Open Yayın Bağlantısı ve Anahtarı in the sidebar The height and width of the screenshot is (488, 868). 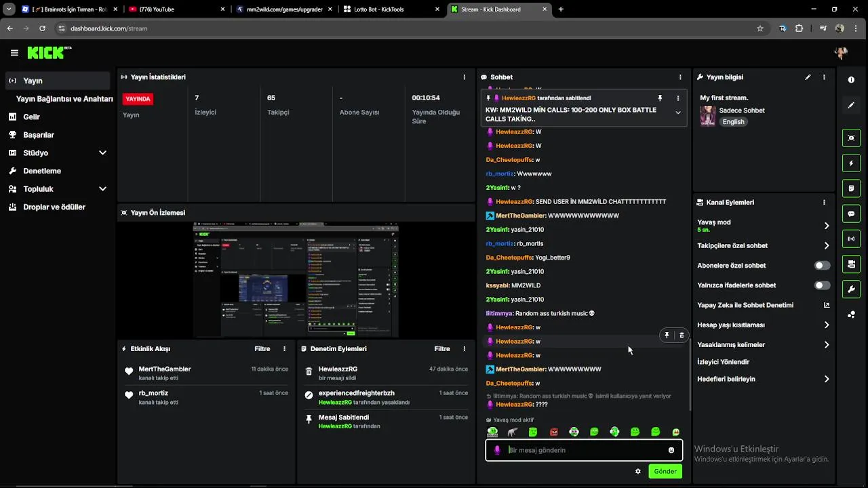pyautogui.click(x=64, y=99)
